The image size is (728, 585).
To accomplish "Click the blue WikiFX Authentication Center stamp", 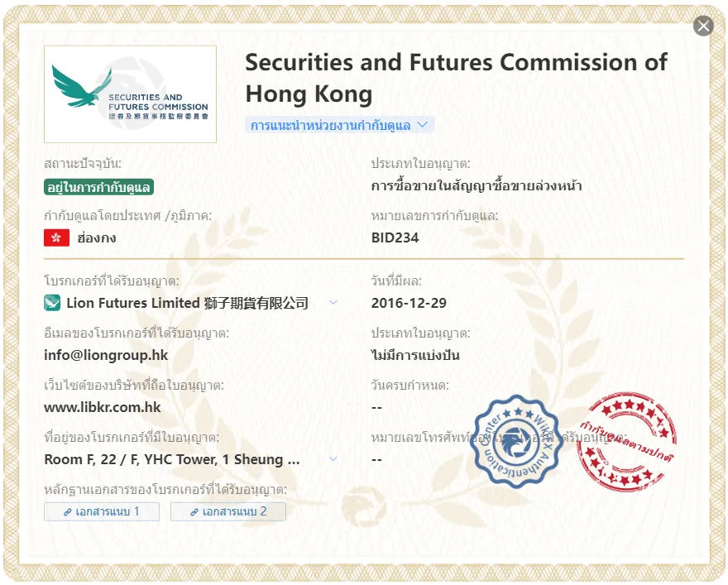I will (x=516, y=442).
